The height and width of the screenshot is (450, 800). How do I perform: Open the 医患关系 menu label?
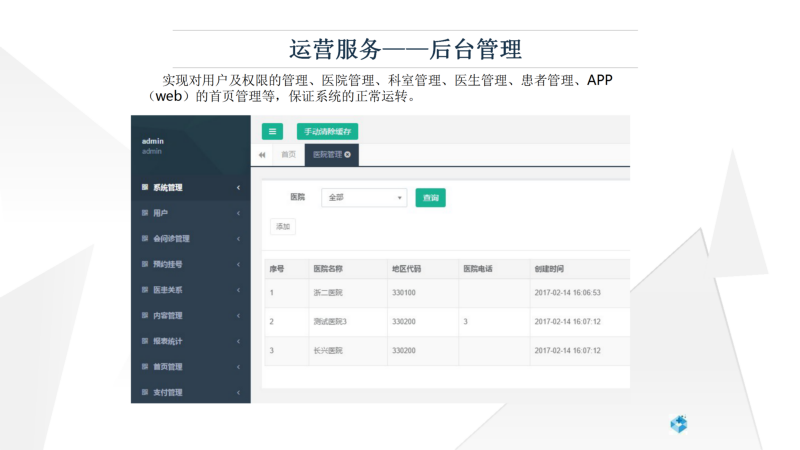click(168, 290)
